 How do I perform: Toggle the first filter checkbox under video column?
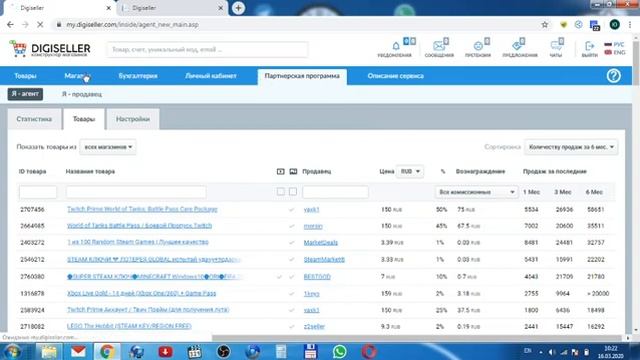click(x=280, y=191)
